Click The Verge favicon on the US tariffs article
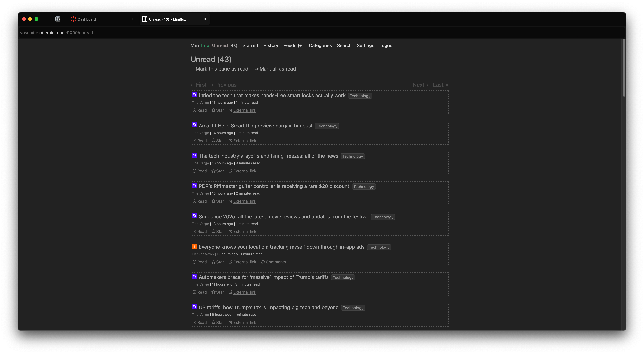 point(195,307)
